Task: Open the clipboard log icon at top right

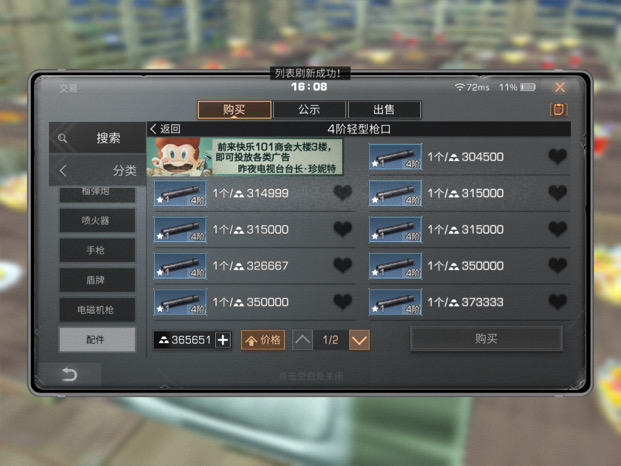Action: (x=558, y=110)
